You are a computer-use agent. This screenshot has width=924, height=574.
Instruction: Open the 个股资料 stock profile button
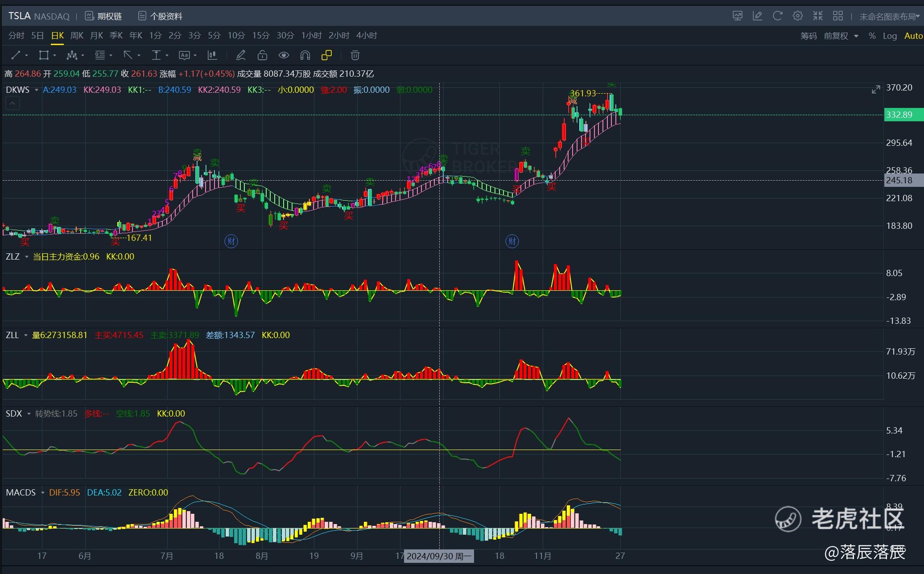160,16
